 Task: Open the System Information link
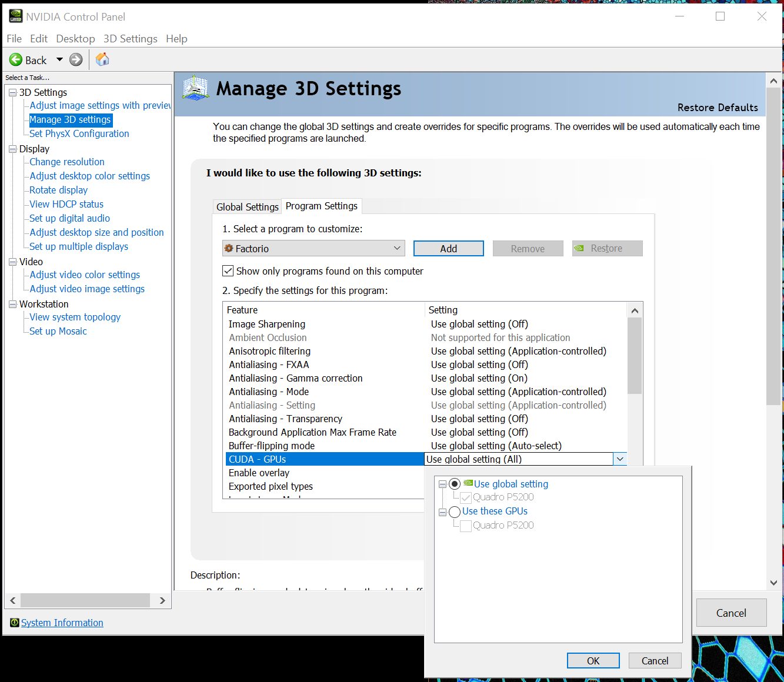click(62, 623)
